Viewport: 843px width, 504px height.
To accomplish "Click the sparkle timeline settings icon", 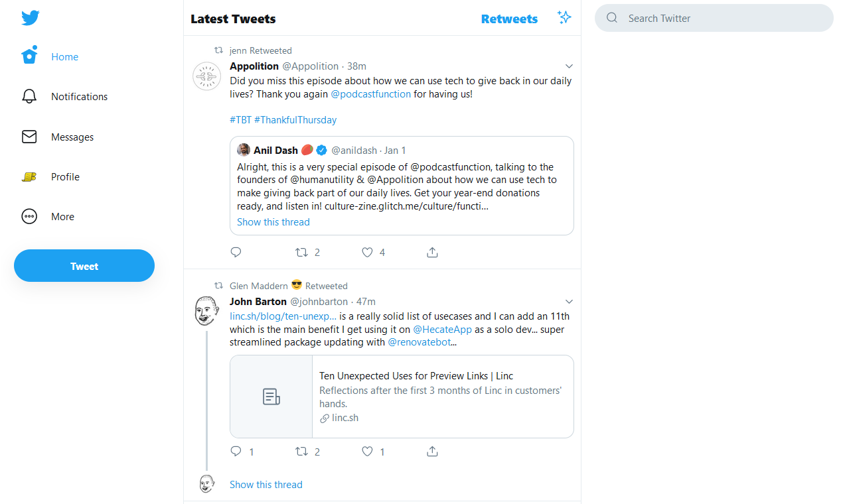I will 564,17.
